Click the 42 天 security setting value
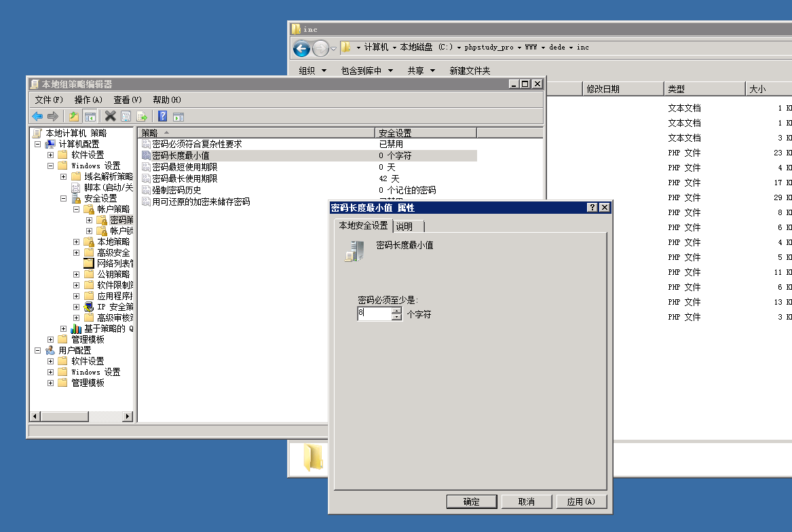Image resolution: width=792 pixels, height=532 pixels. [x=389, y=178]
